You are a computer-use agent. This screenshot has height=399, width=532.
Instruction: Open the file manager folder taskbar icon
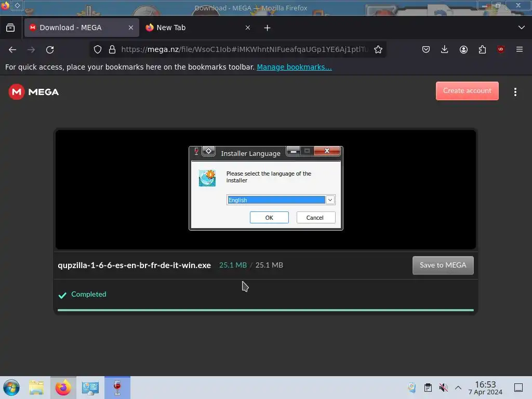point(36,388)
